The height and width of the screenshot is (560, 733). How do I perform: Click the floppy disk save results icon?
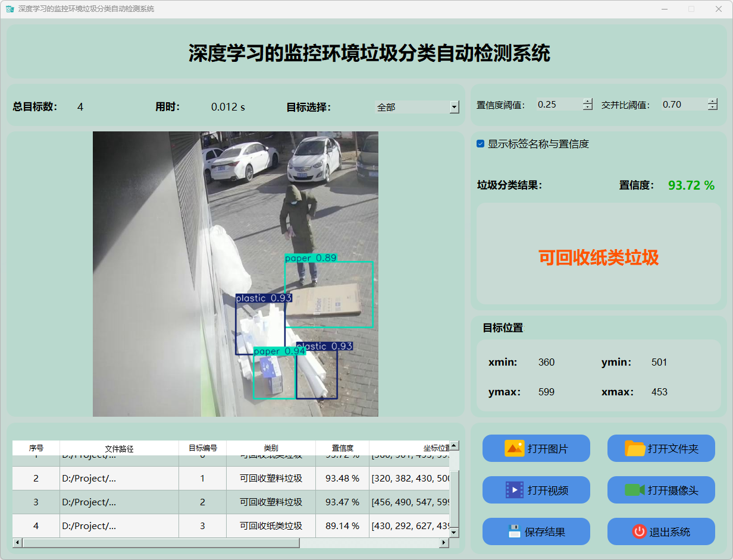[514, 531]
